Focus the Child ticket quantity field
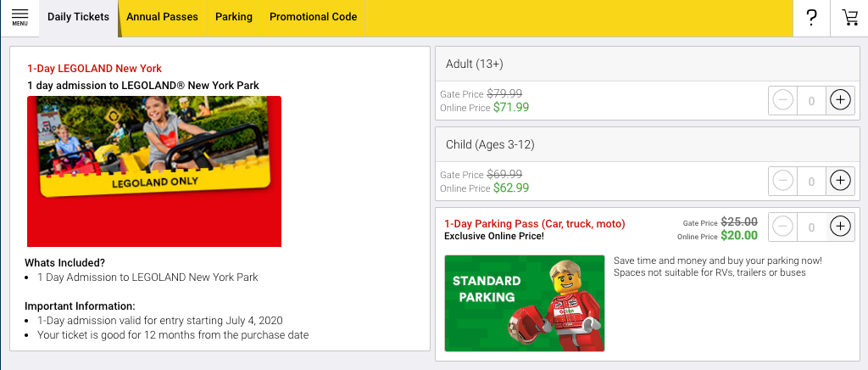The image size is (868, 370). [x=811, y=181]
